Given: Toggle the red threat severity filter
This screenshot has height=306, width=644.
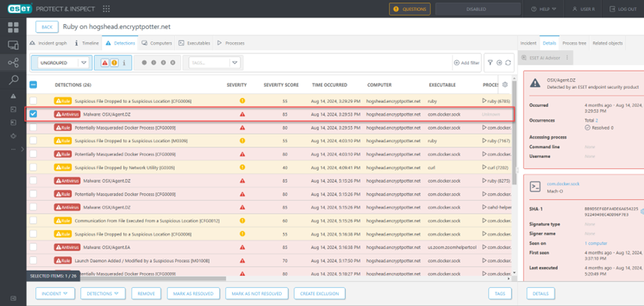Looking at the screenshot, I should click(104, 63).
